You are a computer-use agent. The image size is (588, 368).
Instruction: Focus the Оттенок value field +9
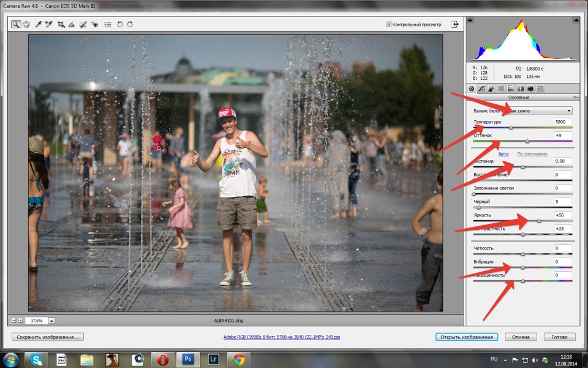click(x=563, y=135)
